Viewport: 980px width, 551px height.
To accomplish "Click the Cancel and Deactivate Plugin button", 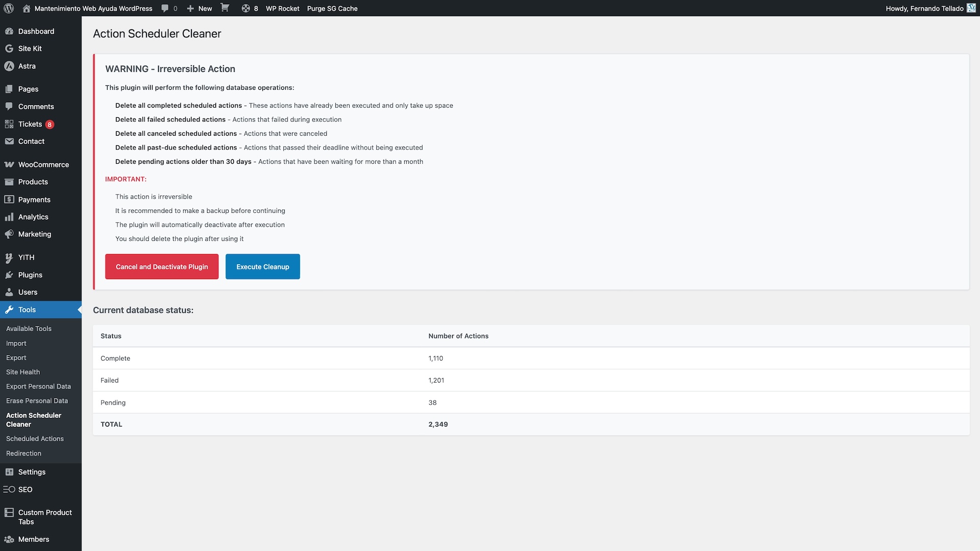I will 161,266.
